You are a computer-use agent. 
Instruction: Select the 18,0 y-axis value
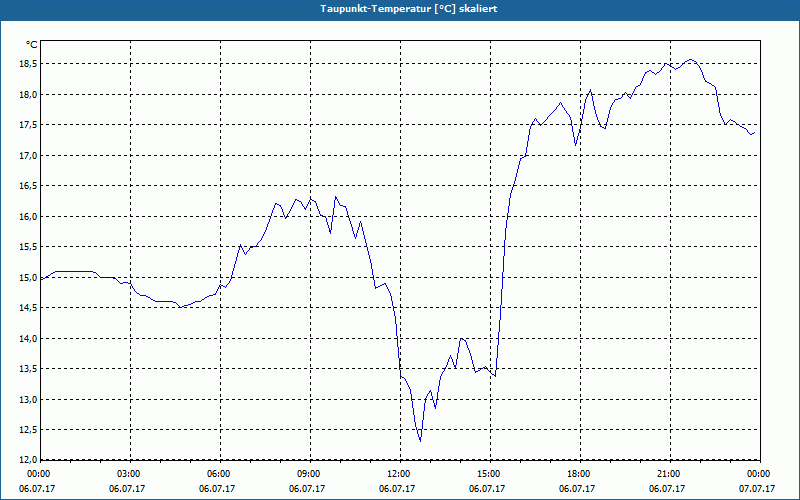28,94
